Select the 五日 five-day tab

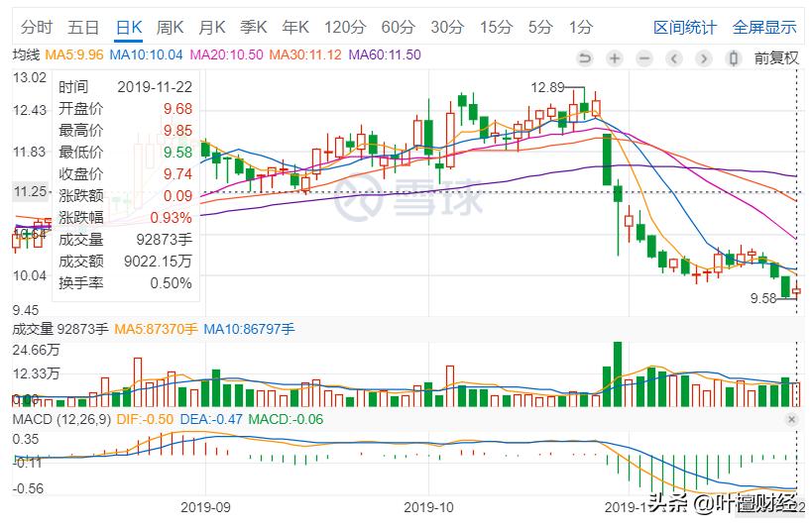tap(83, 27)
